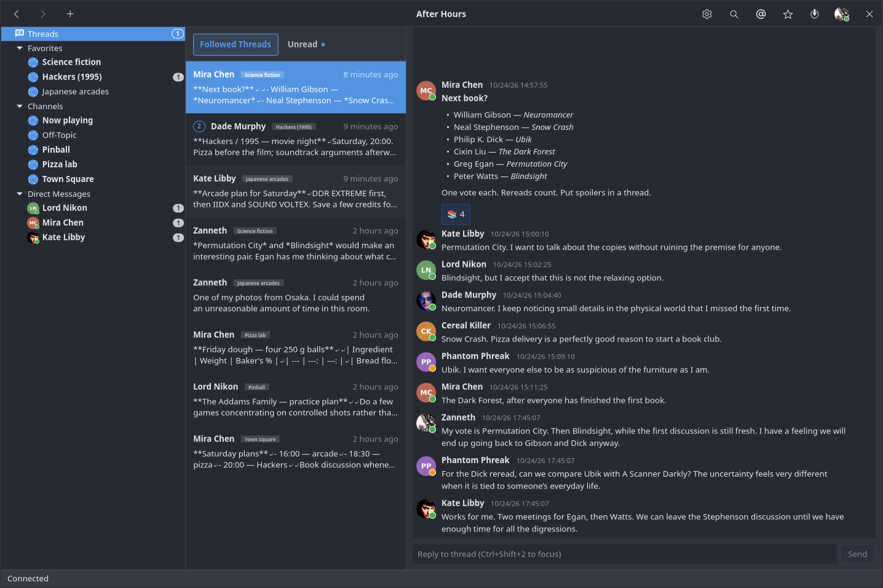
Task: Switch to the Unread tab
Action: (306, 44)
